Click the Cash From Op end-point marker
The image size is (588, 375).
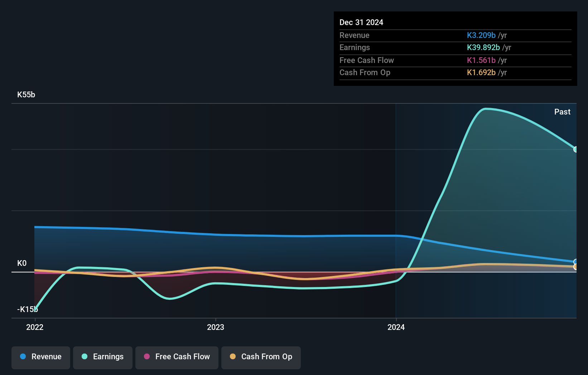[575, 267]
